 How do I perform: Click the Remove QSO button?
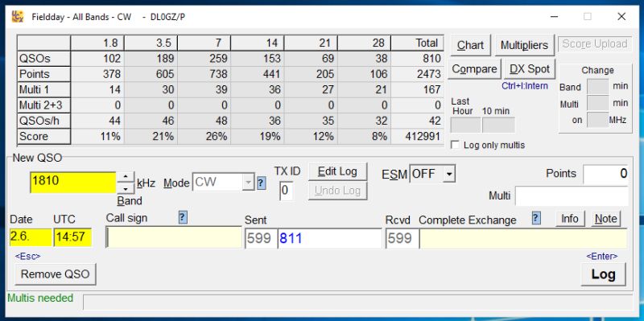pos(55,274)
